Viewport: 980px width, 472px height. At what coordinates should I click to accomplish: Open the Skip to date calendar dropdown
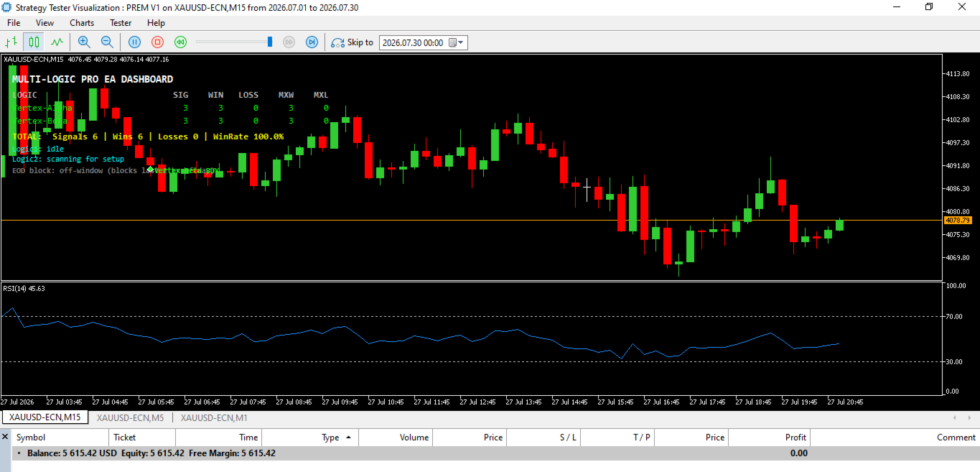click(457, 42)
